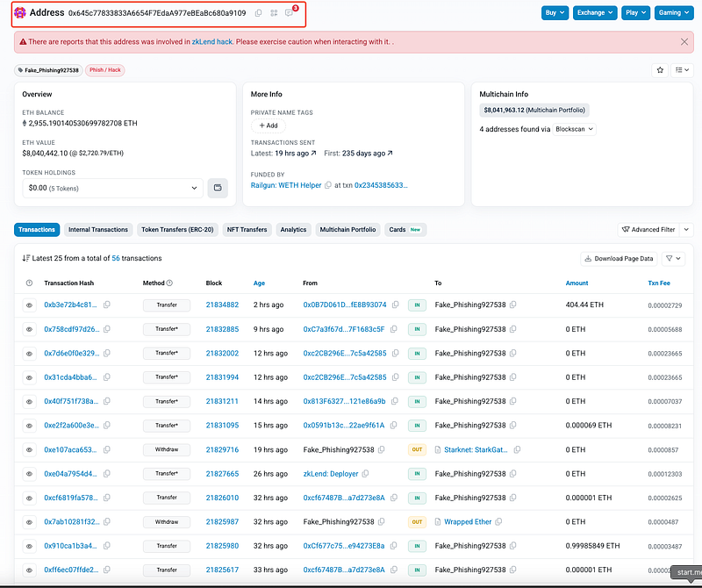702x588 pixels.
Task: Open the comments icon with red badge
Action: [290, 13]
